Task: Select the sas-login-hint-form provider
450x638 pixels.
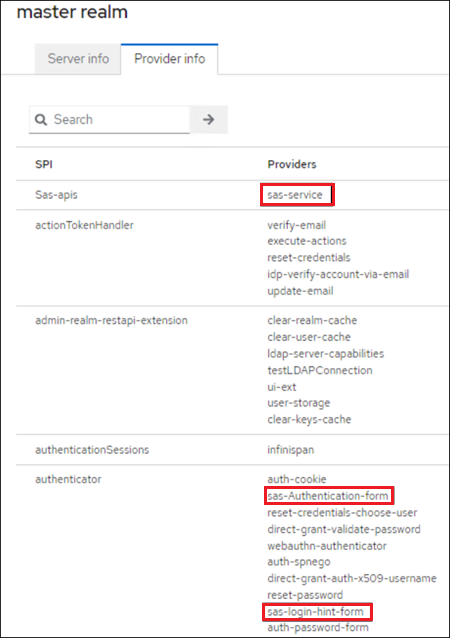Action: 315,612
